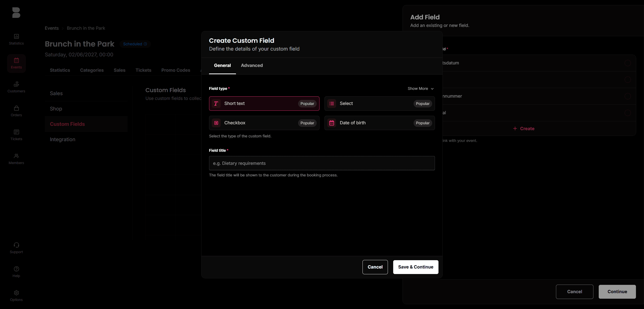This screenshot has width=644, height=309.
Task: Select the radio button next to nnummer
Action: [x=627, y=96]
